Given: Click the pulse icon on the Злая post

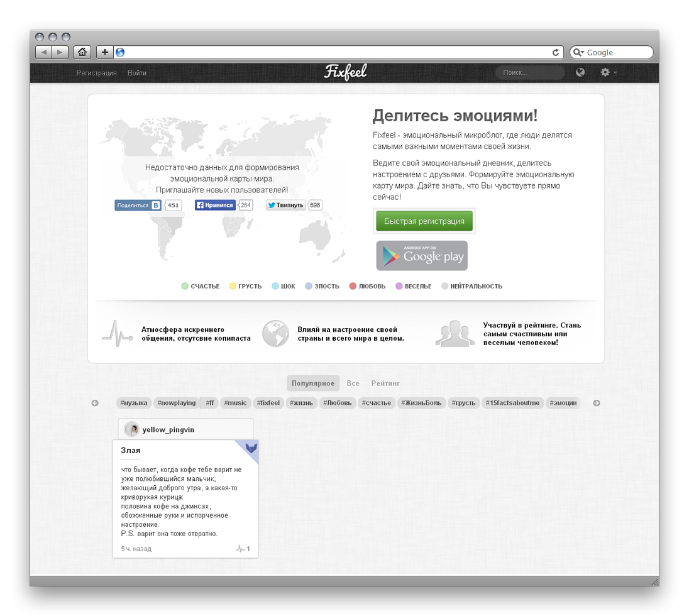Looking at the screenshot, I should click(x=240, y=549).
